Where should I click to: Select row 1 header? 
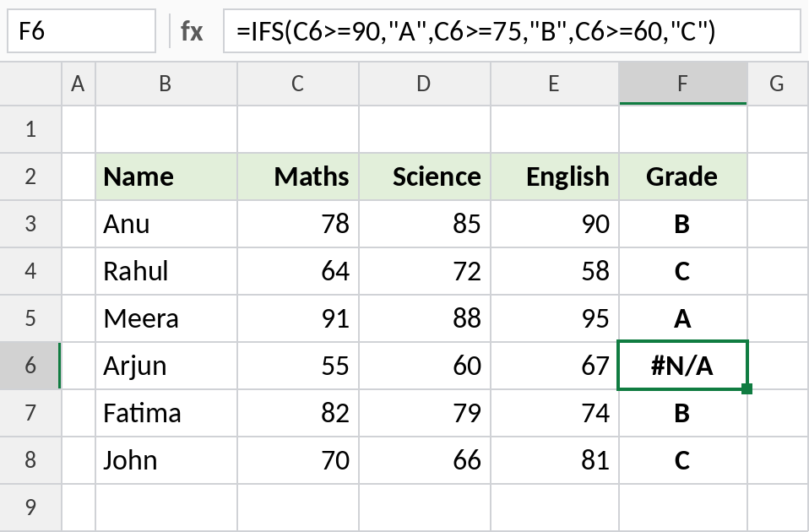(30, 129)
